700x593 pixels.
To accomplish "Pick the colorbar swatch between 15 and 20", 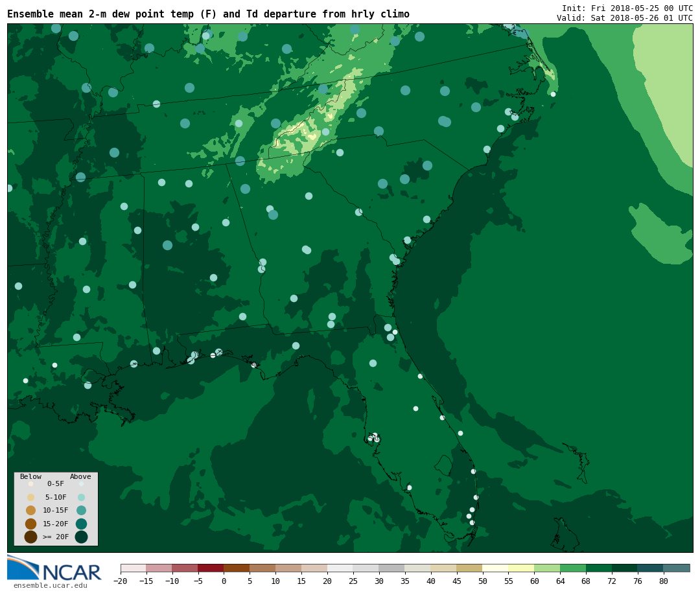I will pos(314,568).
